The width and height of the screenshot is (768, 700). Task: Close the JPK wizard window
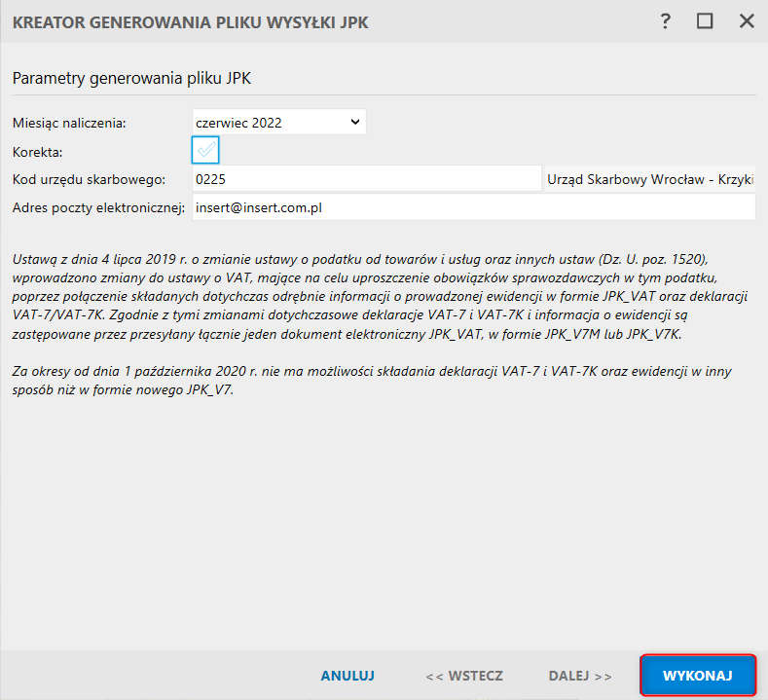(x=747, y=20)
